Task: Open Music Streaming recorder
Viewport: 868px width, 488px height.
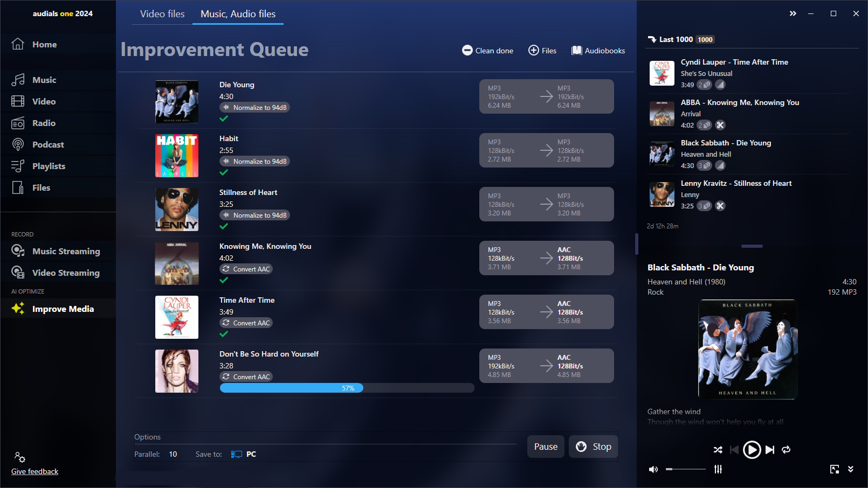Action: click(x=58, y=251)
